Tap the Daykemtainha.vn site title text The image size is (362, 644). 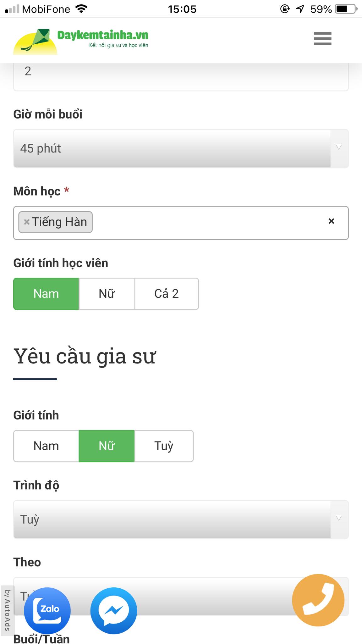(102, 35)
